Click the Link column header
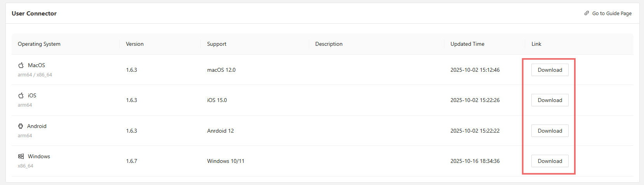644x185 pixels. (x=536, y=44)
